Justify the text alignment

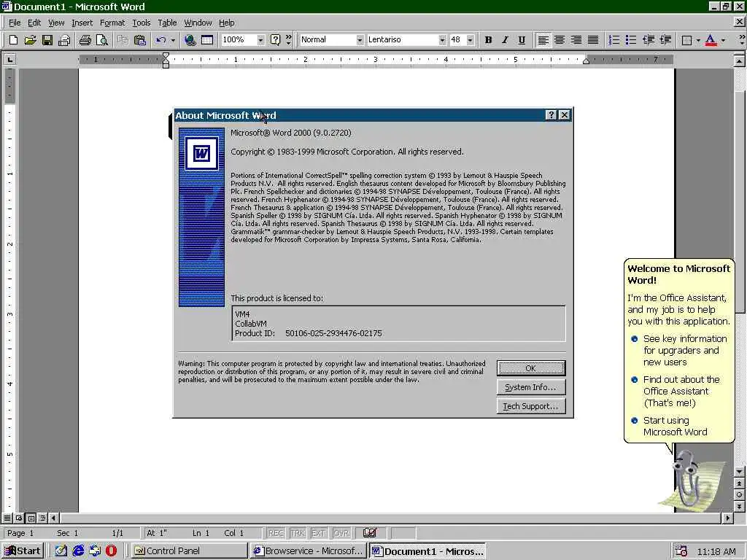coord(592,40)
